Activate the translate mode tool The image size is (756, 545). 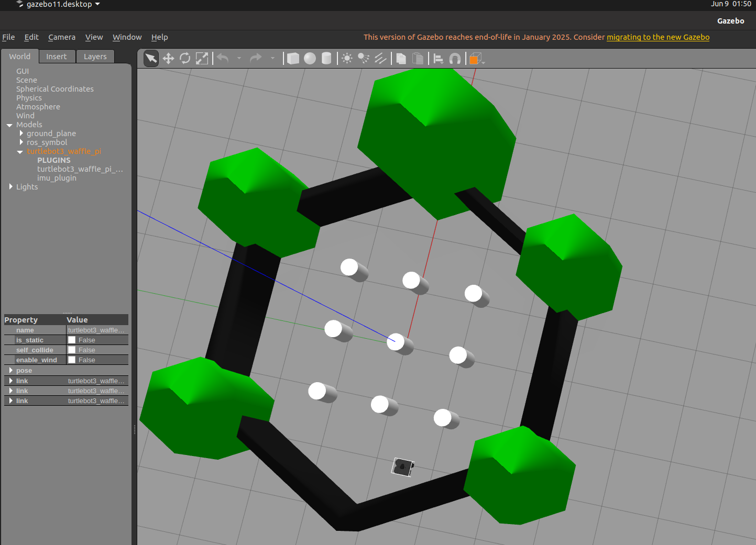(168, 58)
